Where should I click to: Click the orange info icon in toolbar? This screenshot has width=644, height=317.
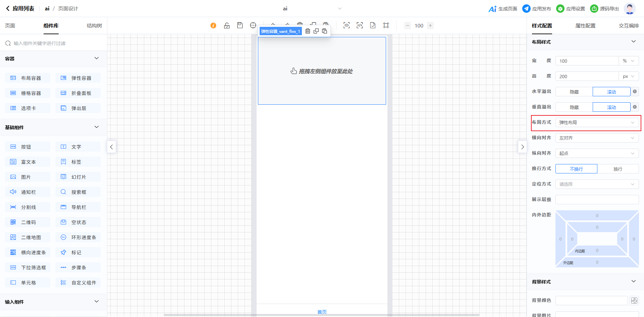213,25
